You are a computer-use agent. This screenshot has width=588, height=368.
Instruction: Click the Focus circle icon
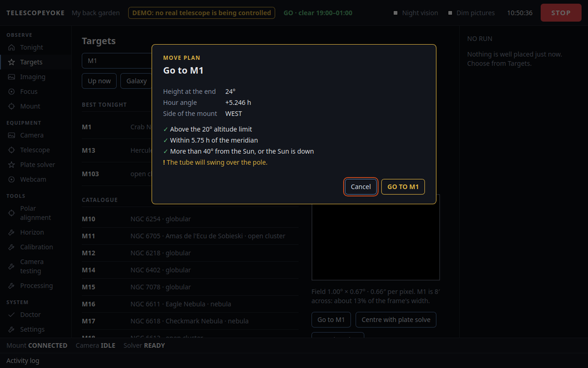click(x=12, y=91)
